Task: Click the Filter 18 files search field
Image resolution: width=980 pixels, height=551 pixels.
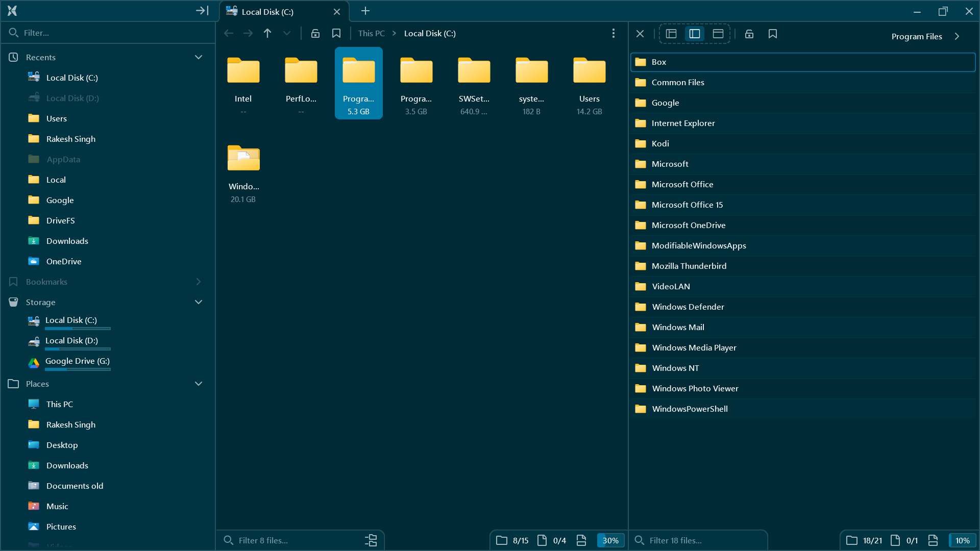Action: 699,540
